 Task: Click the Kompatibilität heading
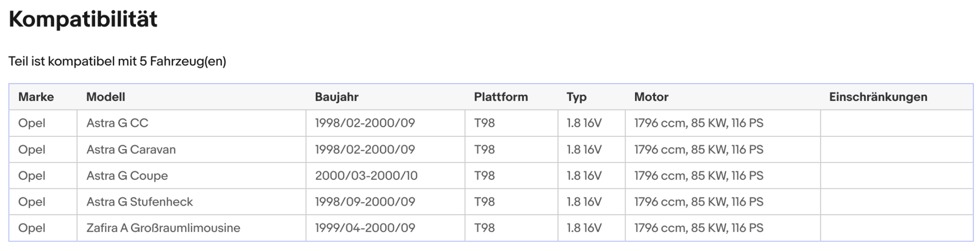pyautogui.click(x=83, y=20)
